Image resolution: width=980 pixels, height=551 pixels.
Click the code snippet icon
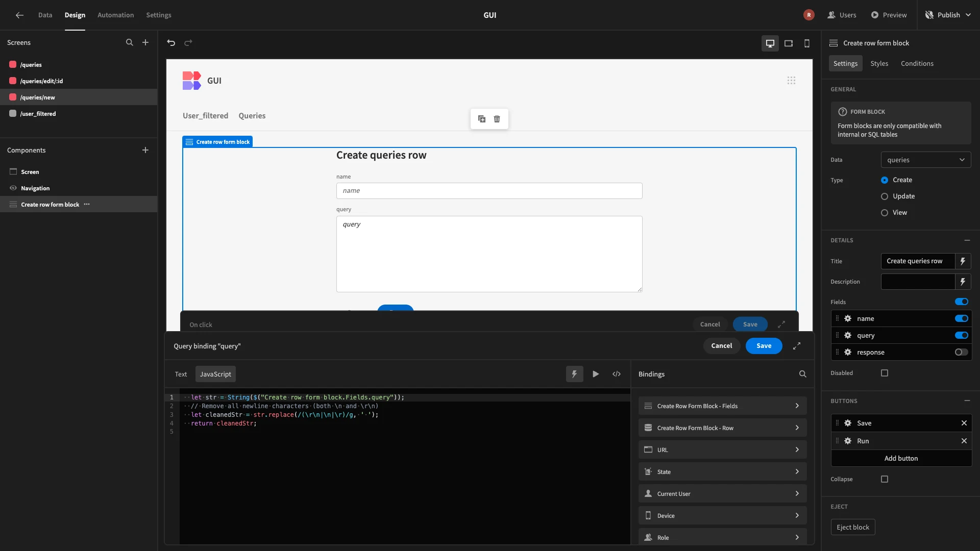click(x=617, y=374)
